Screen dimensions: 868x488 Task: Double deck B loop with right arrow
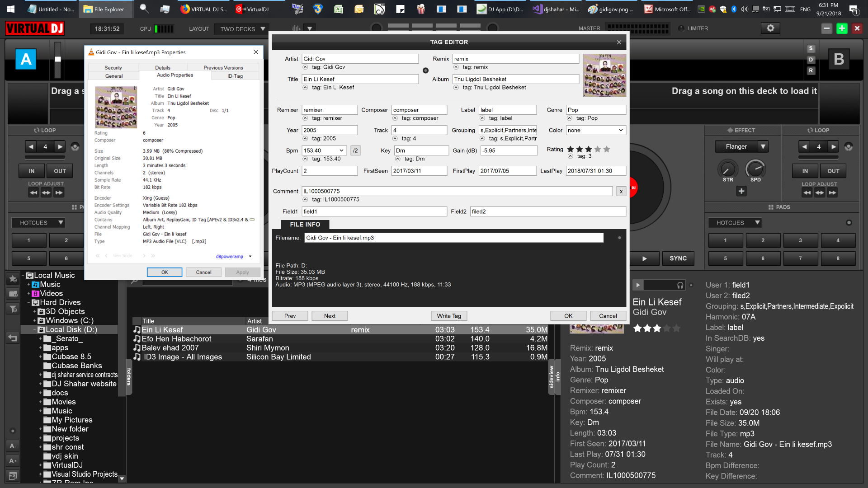tap(834, 146)
